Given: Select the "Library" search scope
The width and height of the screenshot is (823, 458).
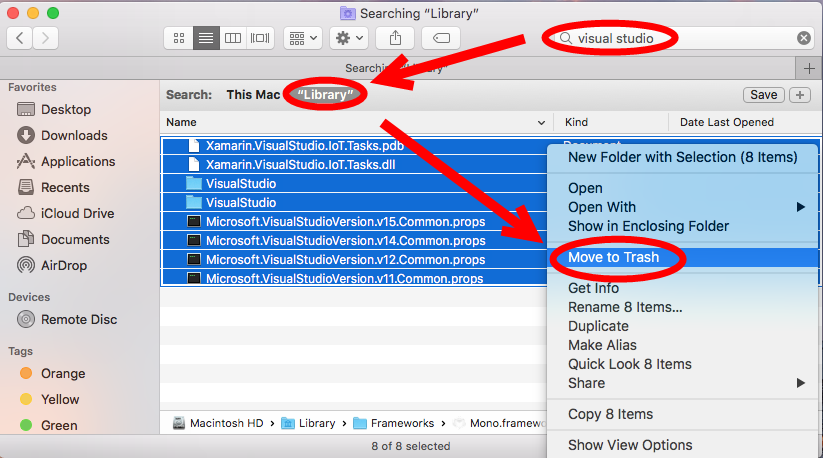Looking at the screenshot, I should point(325,95).
